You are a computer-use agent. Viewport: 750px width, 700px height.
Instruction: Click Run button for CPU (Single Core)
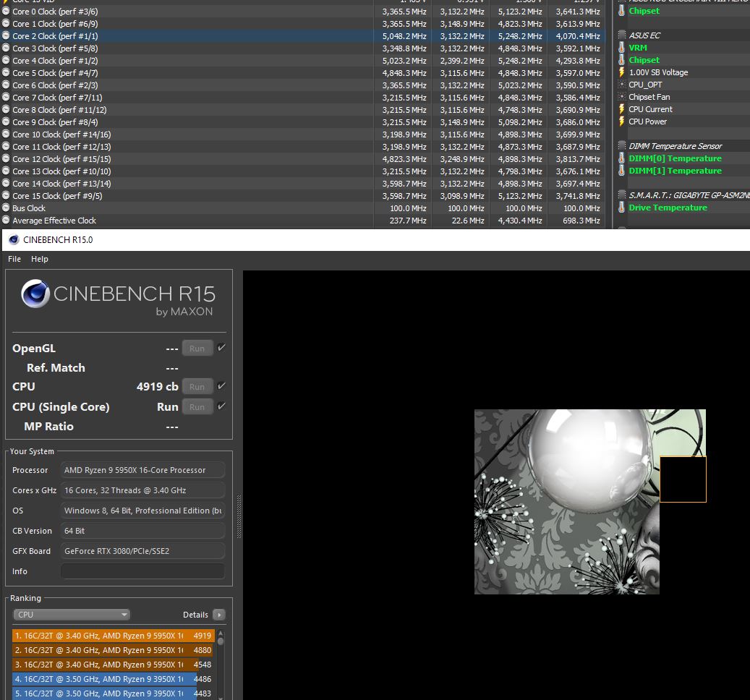click(x=197, y=407)
